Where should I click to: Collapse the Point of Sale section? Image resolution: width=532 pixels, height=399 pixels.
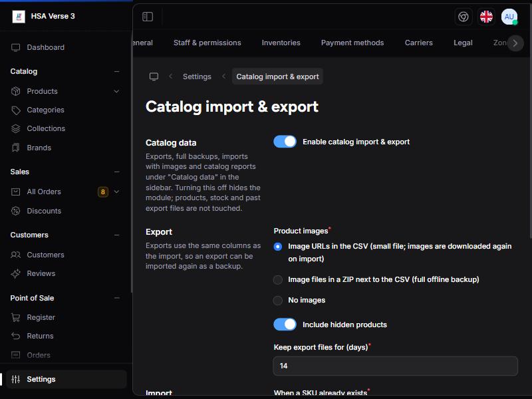[x=117, y=298]
